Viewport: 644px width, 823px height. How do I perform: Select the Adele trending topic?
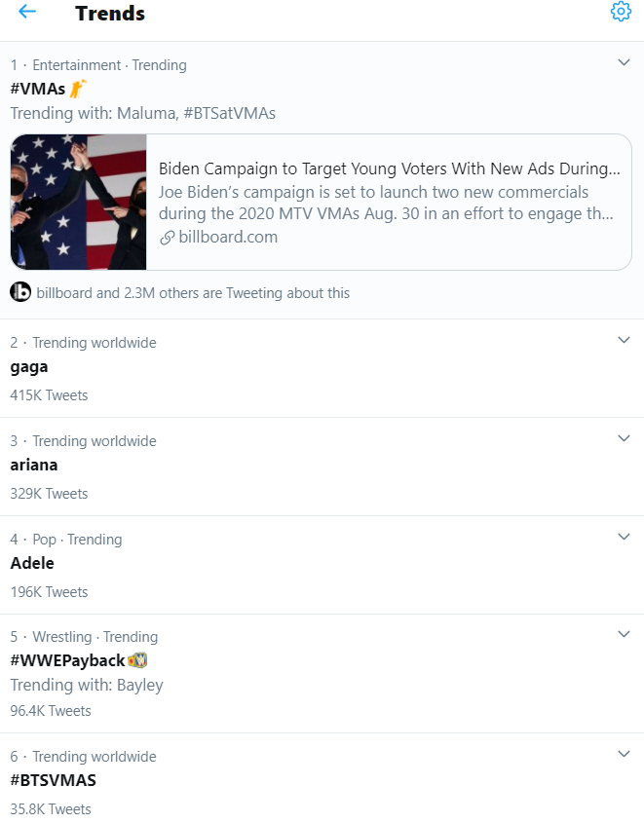[32, 563]
